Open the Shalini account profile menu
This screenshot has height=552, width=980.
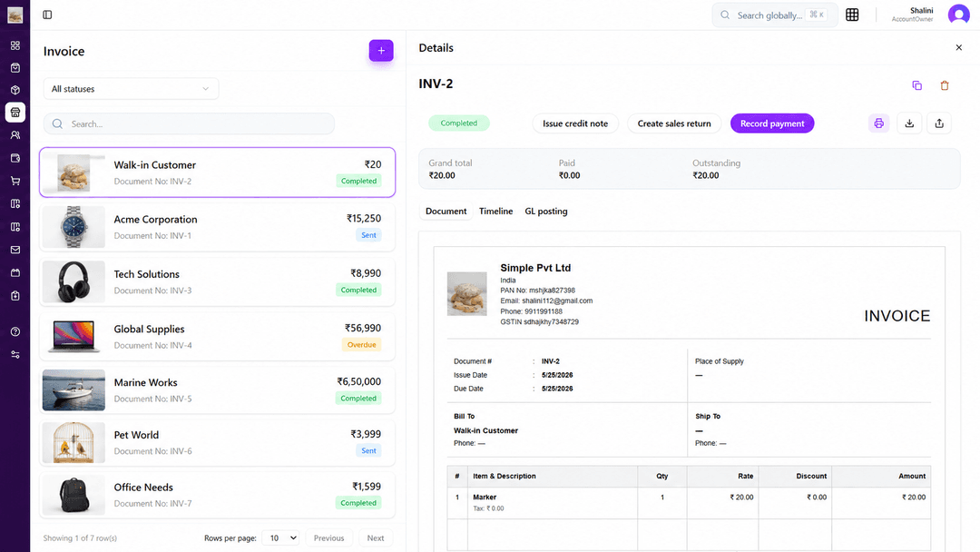(958, 15)
